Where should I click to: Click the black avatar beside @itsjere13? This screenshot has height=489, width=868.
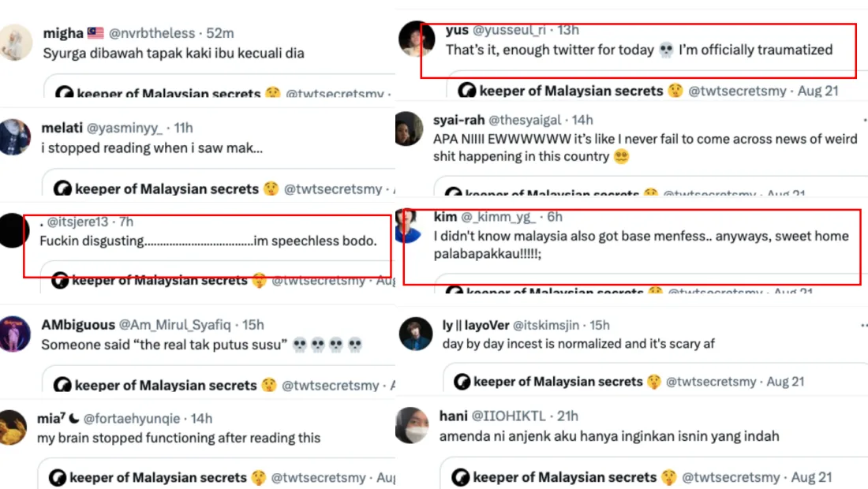(x=13, y=232)
